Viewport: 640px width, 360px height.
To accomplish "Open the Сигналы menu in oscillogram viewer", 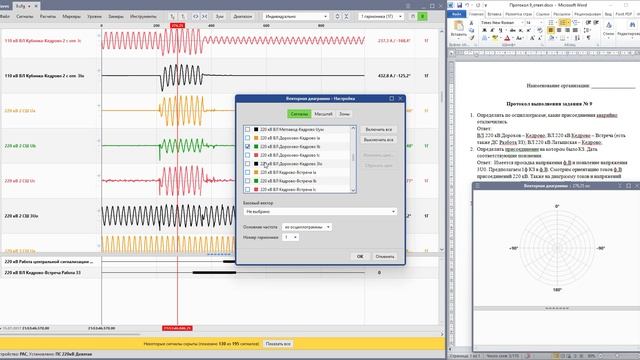I will coord(25,16).
